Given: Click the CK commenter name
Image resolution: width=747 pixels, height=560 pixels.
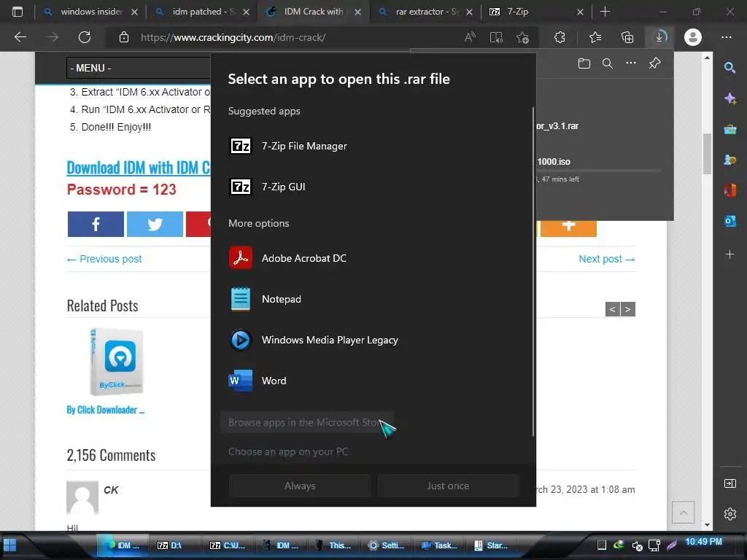Looking at the screenshot, I should [x=111, y=490].
